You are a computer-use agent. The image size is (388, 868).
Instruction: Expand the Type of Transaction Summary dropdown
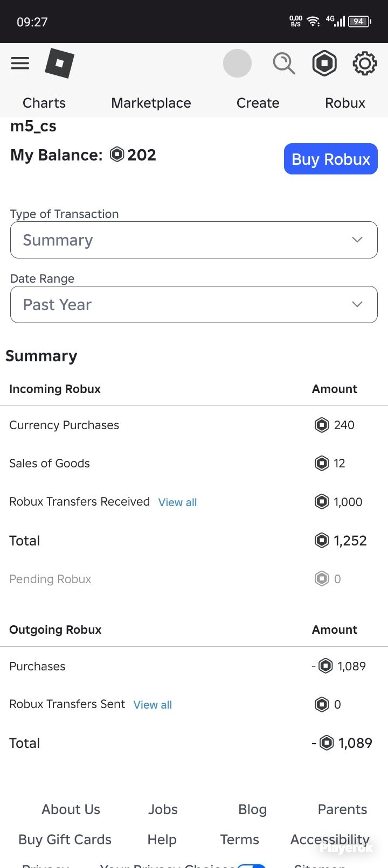[194, 240]
